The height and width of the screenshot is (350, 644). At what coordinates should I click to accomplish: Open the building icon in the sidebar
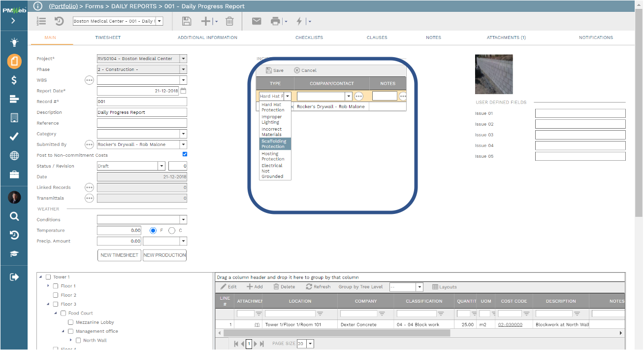(14, 118)
